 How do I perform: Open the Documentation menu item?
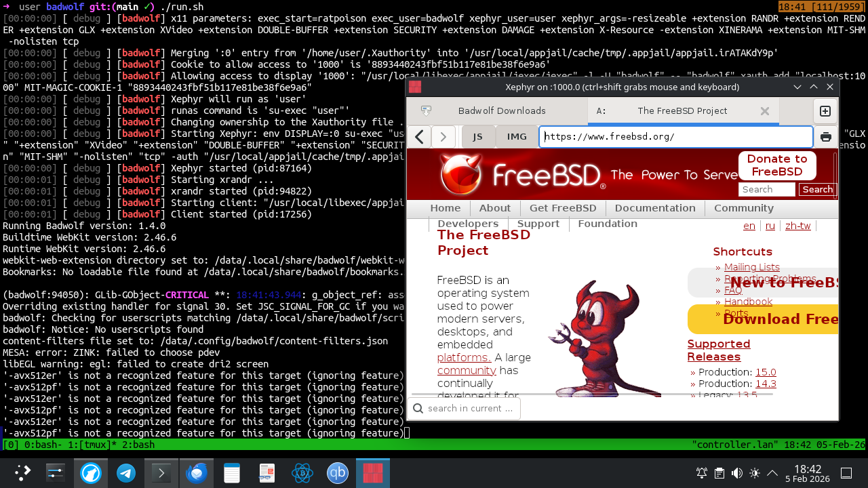tap(655, 208)
